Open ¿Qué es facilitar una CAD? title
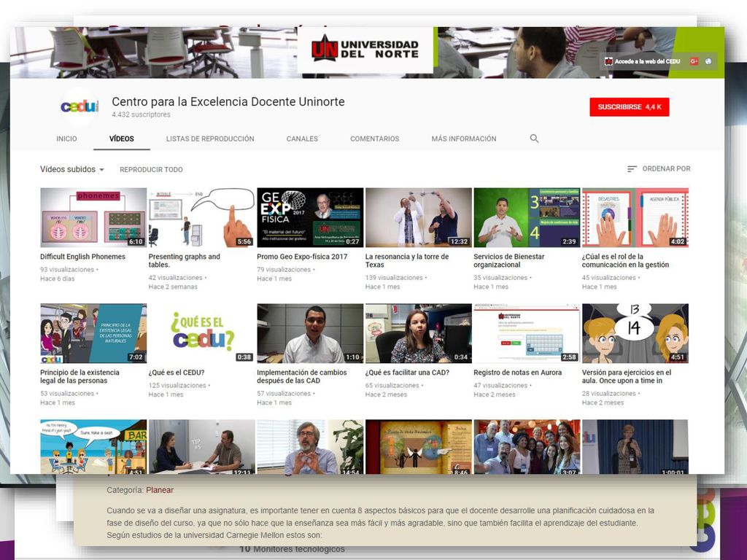Screen dimensions: 747x560 point(407,373)
